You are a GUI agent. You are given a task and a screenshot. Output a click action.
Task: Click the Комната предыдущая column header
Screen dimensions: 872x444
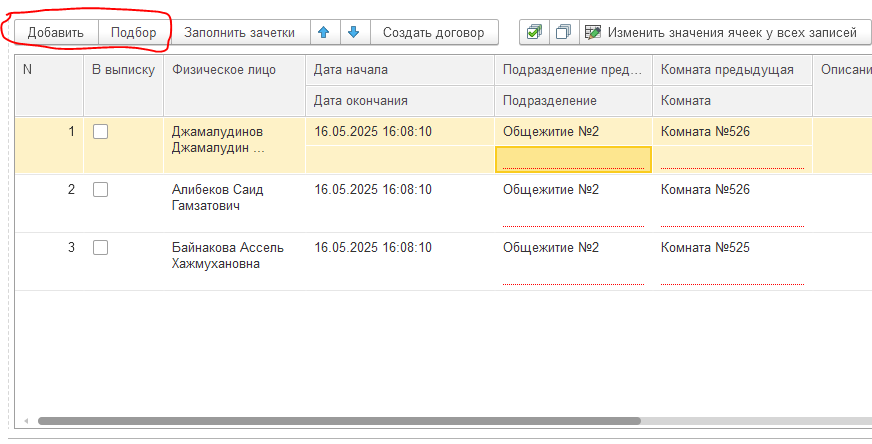tap(732, 70)
